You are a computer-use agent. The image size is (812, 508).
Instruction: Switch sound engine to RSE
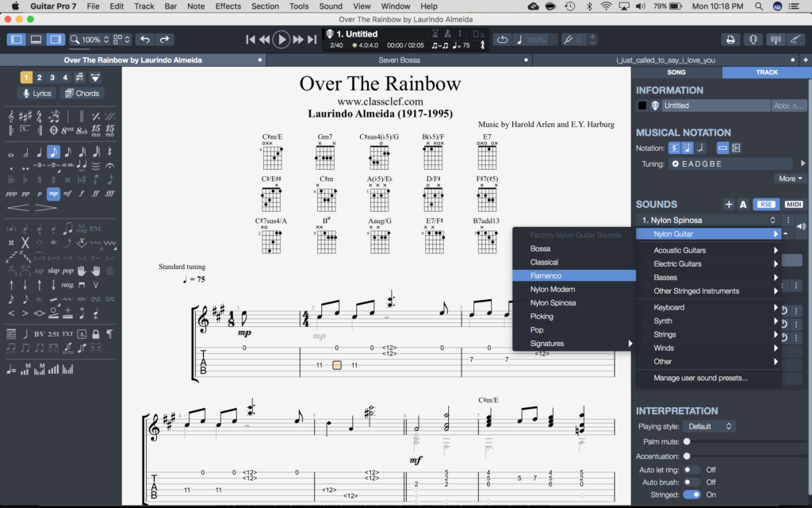[x=766, y=204]
